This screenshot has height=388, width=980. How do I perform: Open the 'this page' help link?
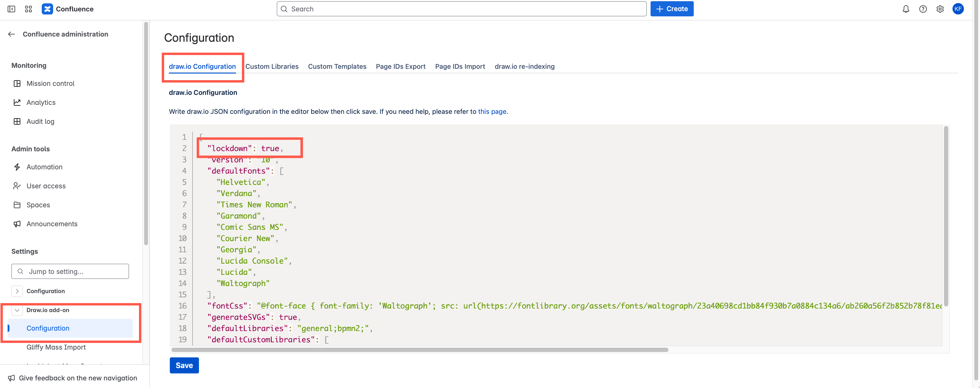pyautogui.click(x=492, y=111)
